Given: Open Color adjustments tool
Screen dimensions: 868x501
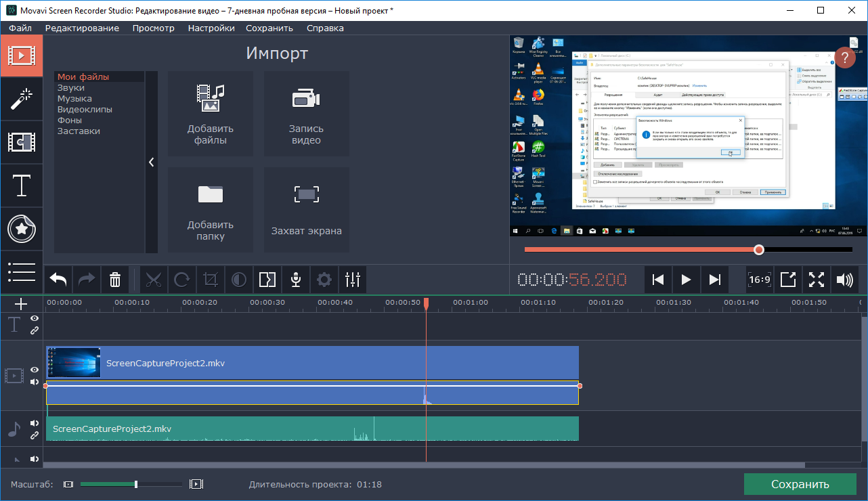Looking at the screenshot, I should click(x=239, y=279).
